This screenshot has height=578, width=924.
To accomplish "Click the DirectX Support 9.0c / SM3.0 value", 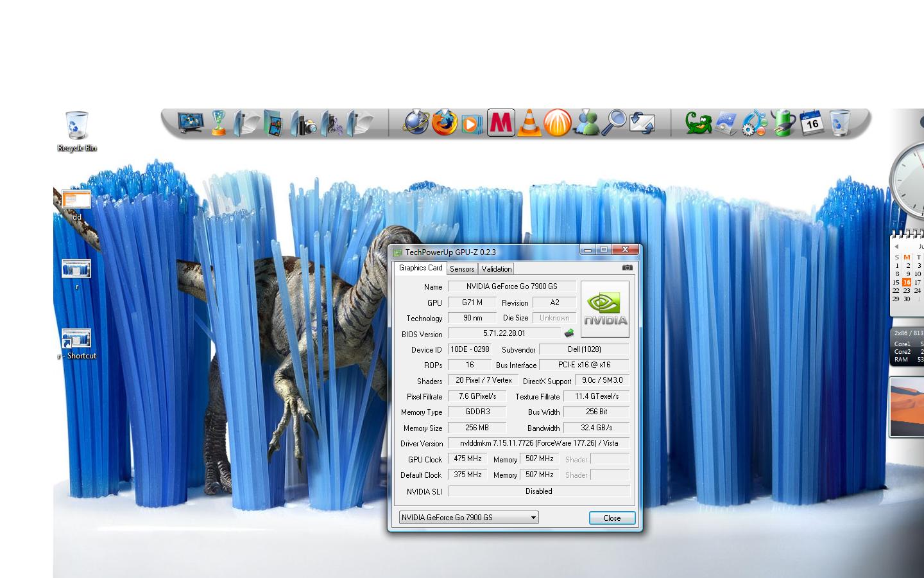I will (x=602, y=380).
